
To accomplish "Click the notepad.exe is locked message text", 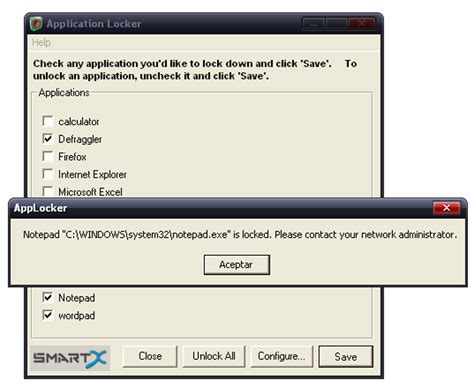I will (x=240, y=235).
